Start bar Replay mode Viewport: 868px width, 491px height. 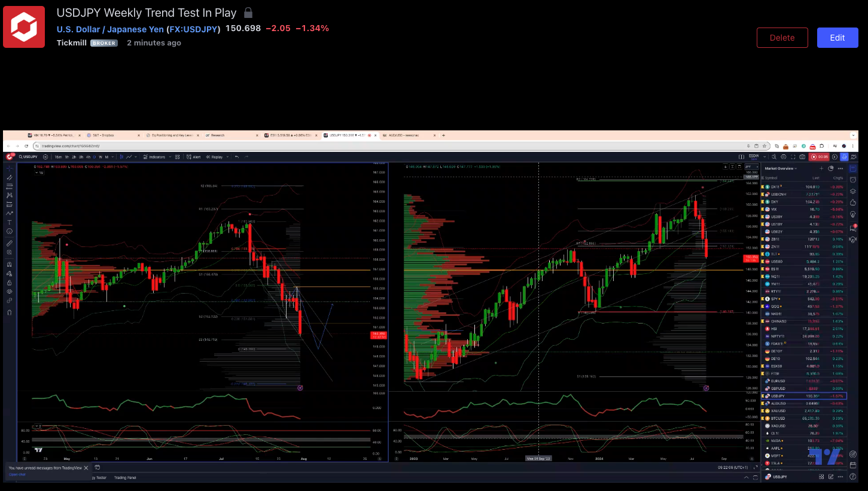point(214,157)
